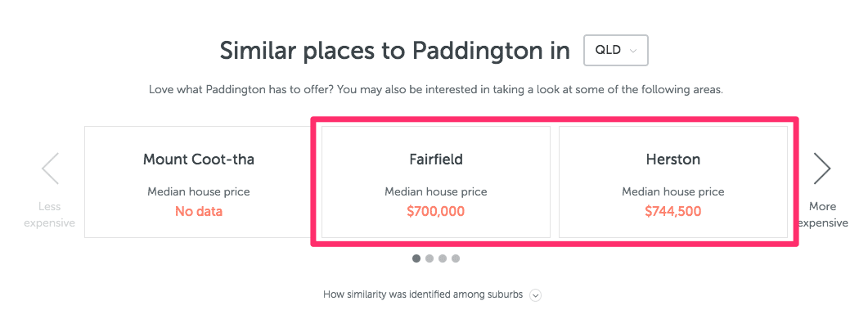The height and width of the screenshot is (319, 868).
Task: Click the $744,500 median price
Action: click(x=673, y=211)
